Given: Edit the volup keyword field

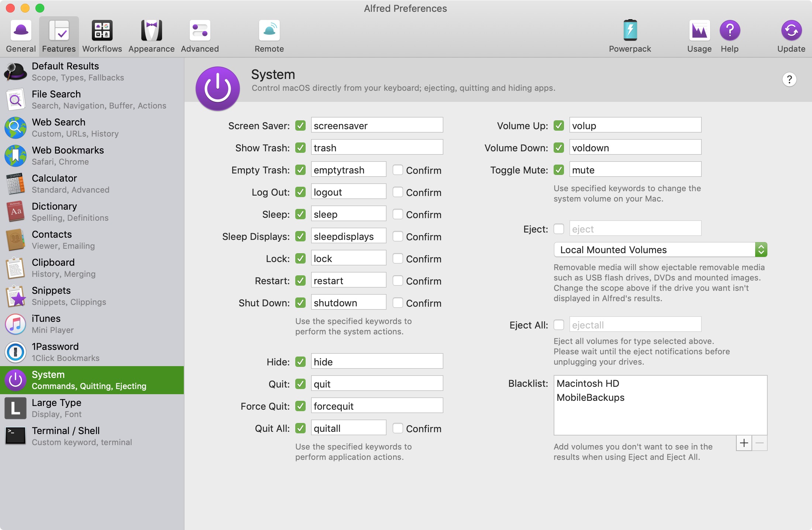Looking at the screenshot, I should coord(635,125).
